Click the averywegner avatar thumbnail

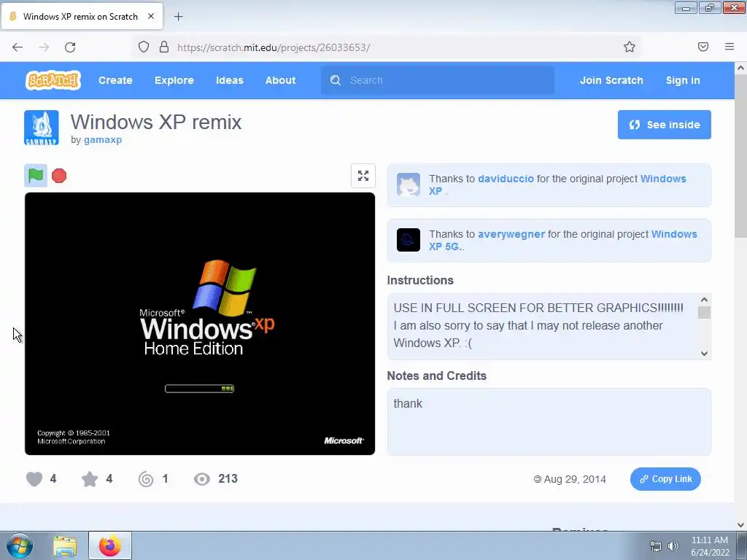pos(409,240)
